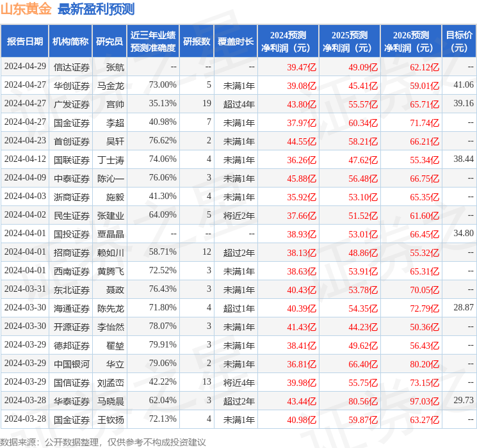Click the 目标价(元) column header
The width and height of the screenshot is (477, 448).
459,42
